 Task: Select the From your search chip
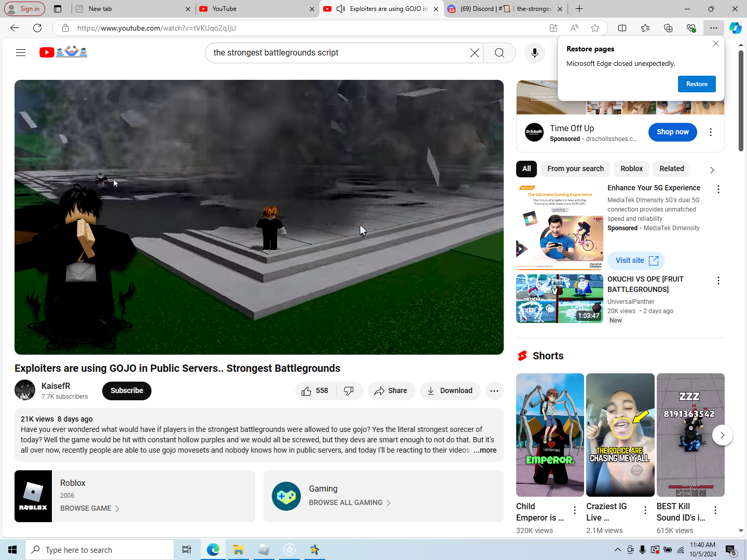[575, 169]
